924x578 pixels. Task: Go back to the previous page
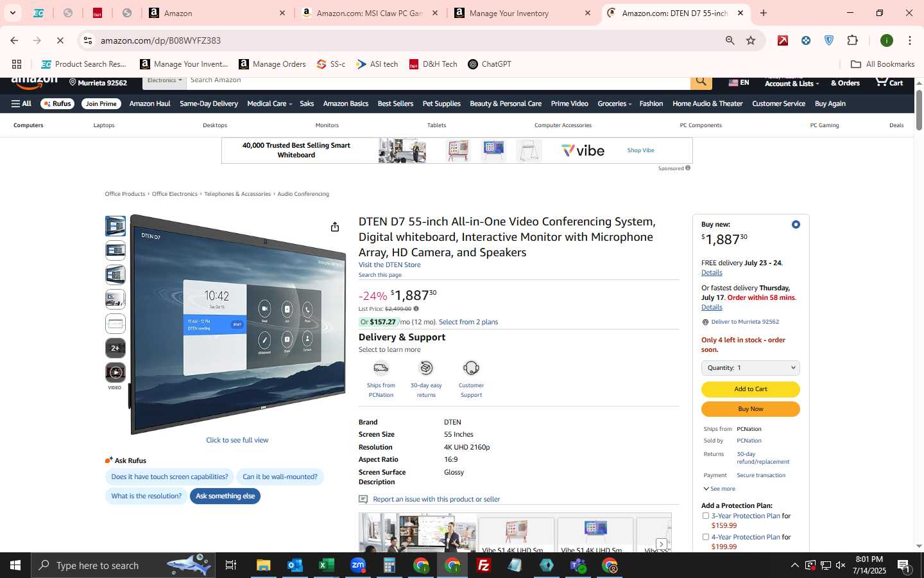(x=14, y=40)
